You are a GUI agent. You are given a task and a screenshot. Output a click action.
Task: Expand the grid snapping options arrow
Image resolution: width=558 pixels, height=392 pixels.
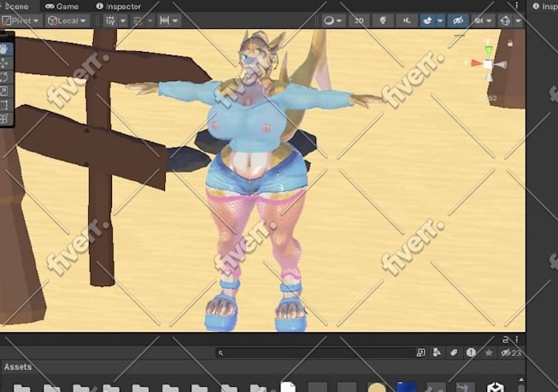(x=150, y=21)
